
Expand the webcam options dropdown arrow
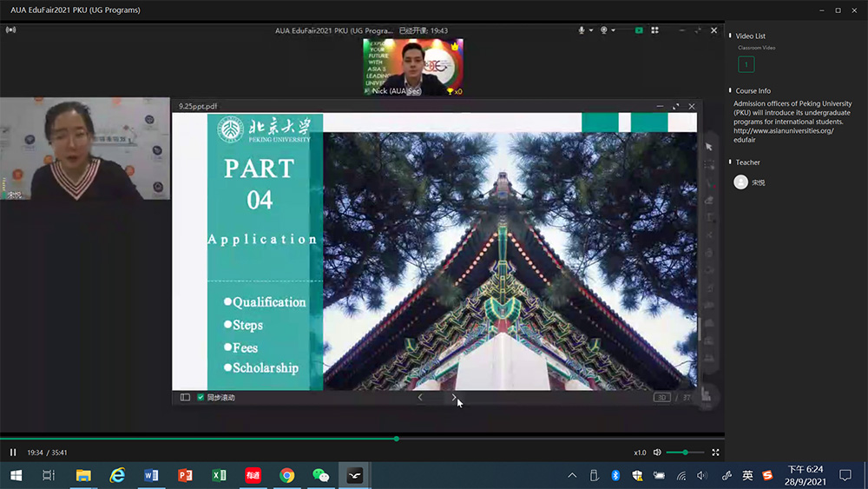click(x=614, y=30)
